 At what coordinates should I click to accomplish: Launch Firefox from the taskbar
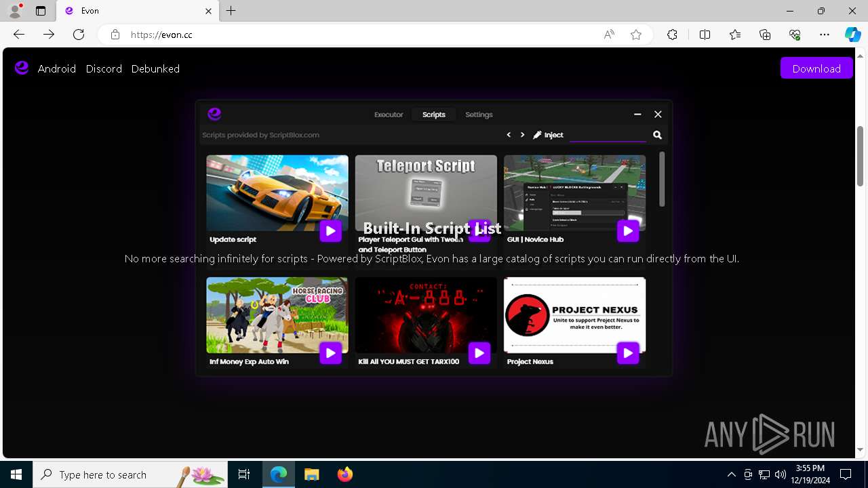344,474
